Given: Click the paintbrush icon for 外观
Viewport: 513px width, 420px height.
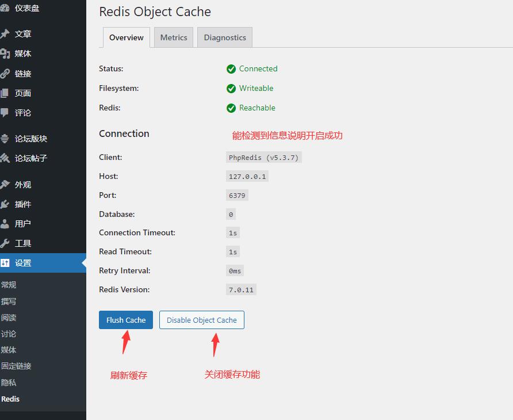Looking at the screenshot, I should 5,185.
